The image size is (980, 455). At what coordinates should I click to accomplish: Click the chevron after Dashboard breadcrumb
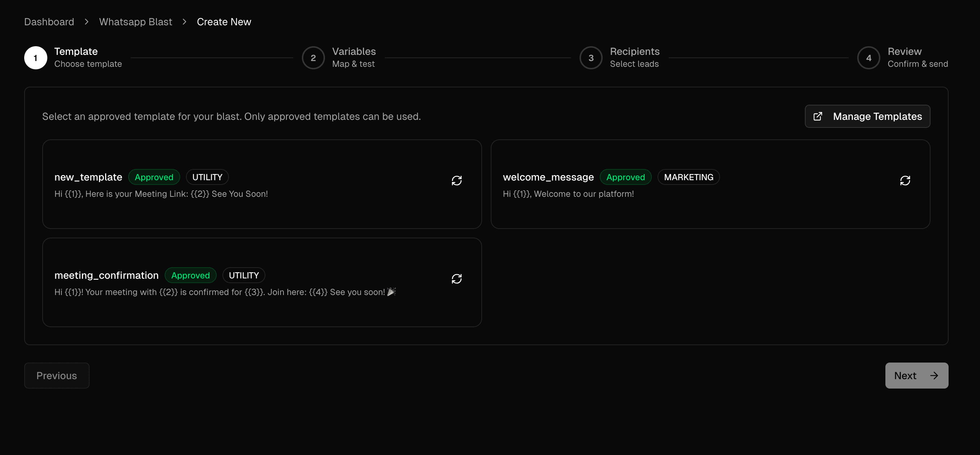pyautogui.click(x=87, y=22)
